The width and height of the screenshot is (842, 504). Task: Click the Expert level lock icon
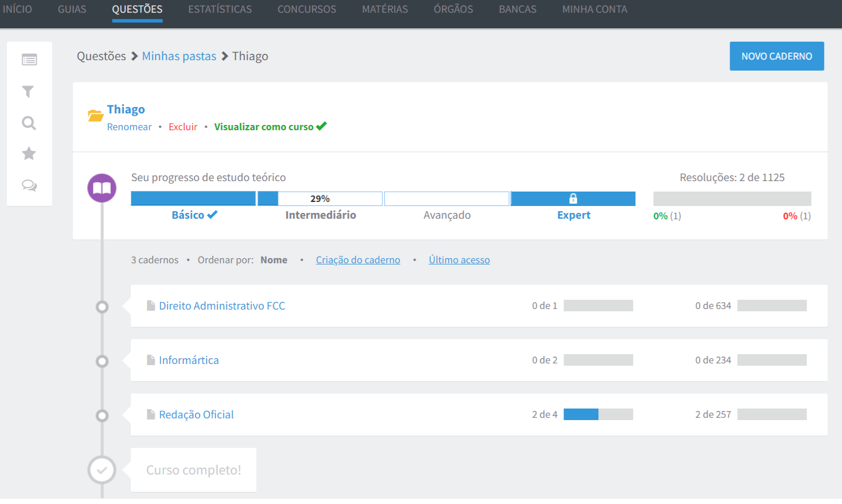[573, 198]
